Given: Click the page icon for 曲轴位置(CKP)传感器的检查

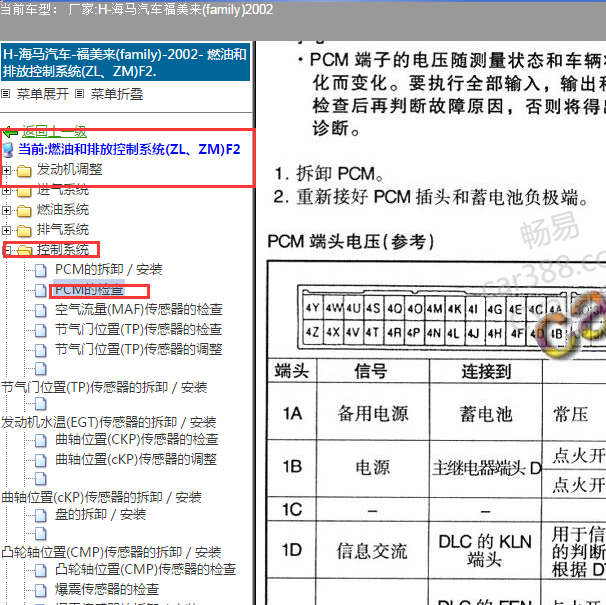Looking at the screenshot, I should click(x=41, y=440).
